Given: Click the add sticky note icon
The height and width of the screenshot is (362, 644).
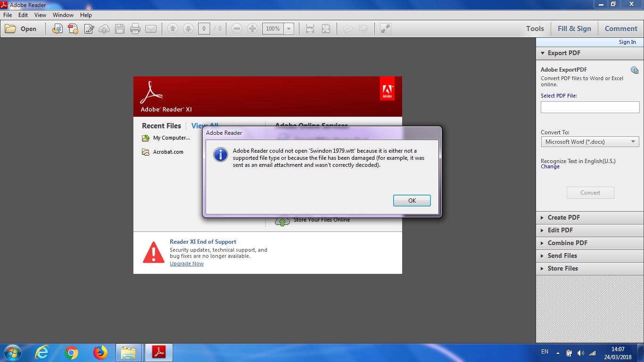Looking at the screenshot, I should 348,29.
